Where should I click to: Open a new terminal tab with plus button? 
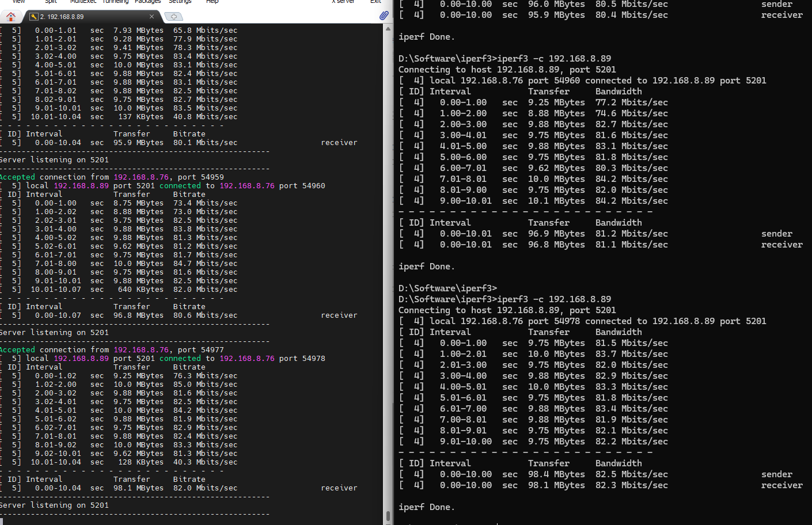tap(174, 17)
